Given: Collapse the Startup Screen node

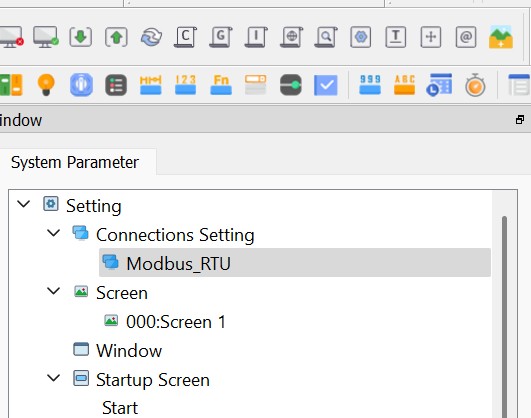Looking at the screenshot, I should 54,378.
